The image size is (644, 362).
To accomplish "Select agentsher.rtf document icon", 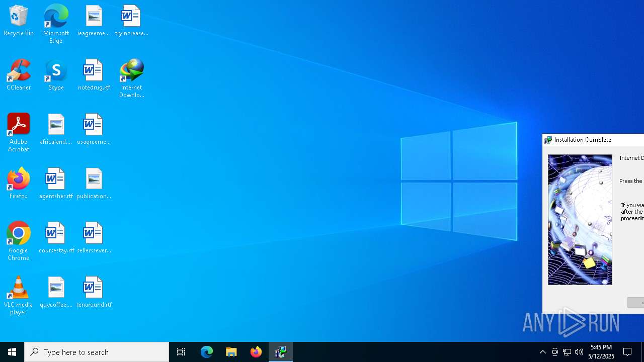I will (x=56, y=184).
